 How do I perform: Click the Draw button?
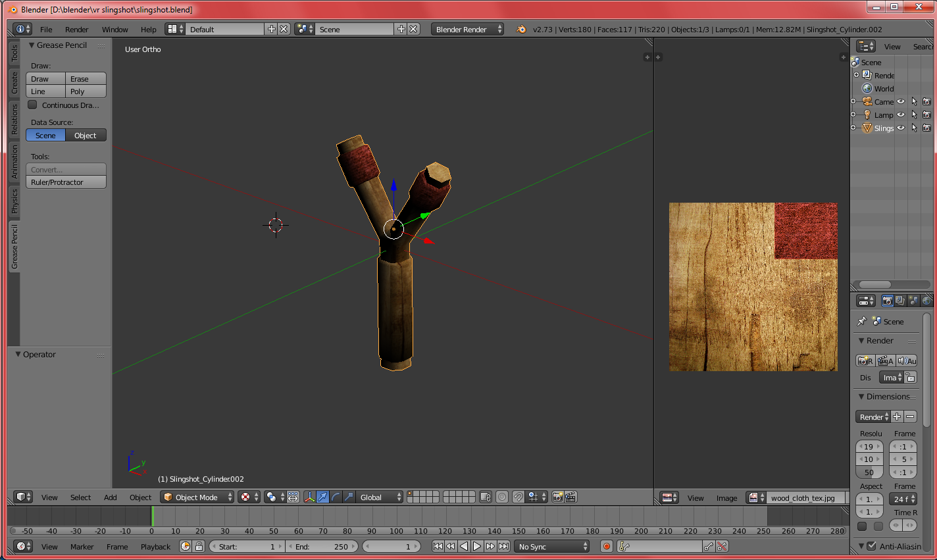coord(45,79)
